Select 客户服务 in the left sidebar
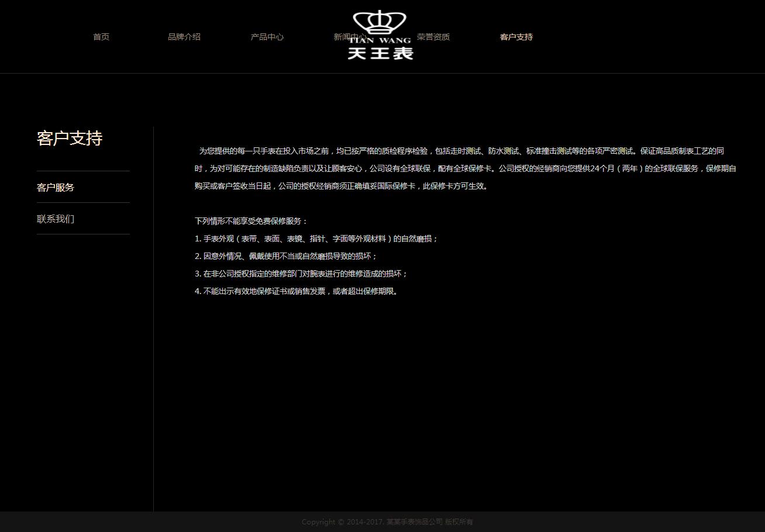This screenshot has height=532, width=765. tap(56, 188)
